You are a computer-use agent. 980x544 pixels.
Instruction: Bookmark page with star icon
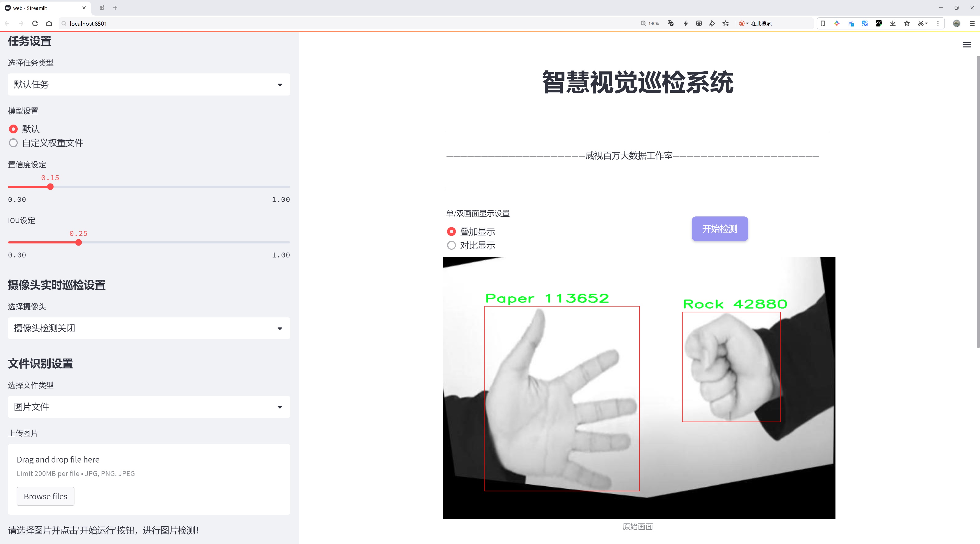click(x=725, y=24)
